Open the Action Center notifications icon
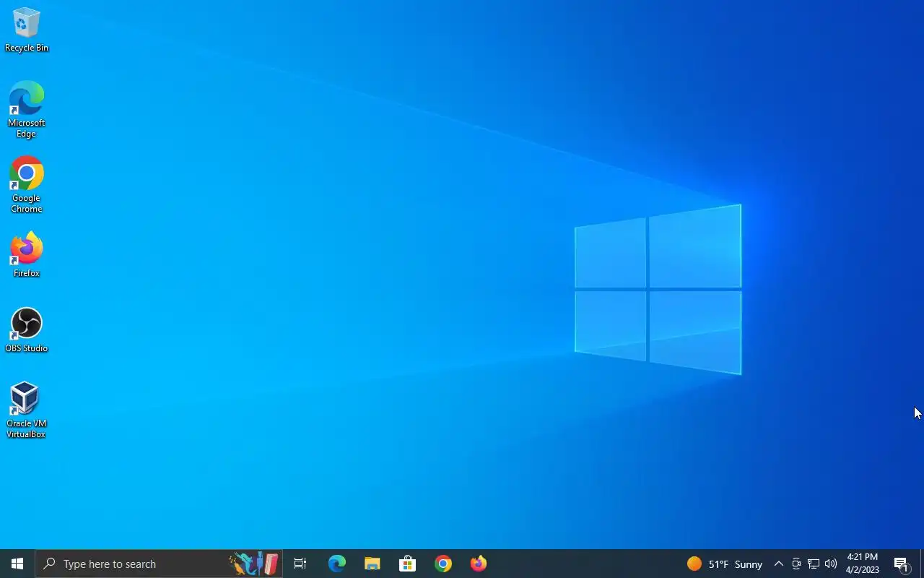Viewport: 924px width, 578px height. pyautogui.click(x=902, y=564)
